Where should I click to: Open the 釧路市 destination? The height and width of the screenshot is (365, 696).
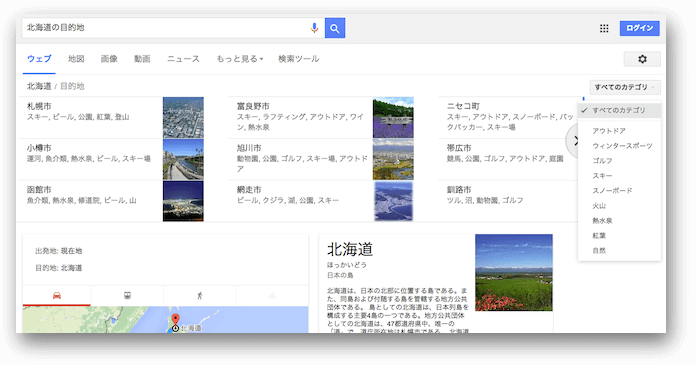459,190
